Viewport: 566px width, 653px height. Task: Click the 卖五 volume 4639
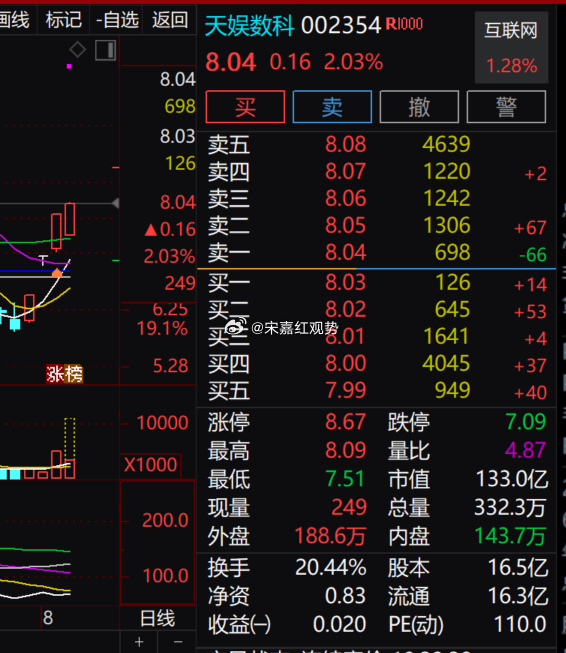click(x=446, y=145)
